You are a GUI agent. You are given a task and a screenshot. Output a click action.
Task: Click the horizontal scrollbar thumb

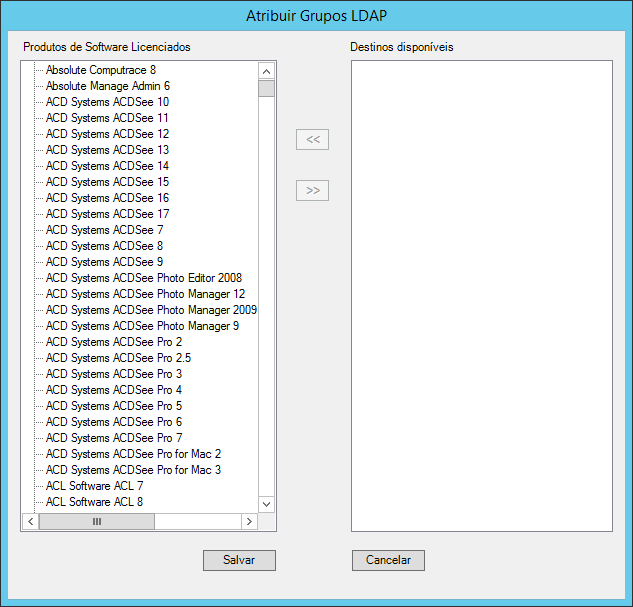click(x=97, y=521)
